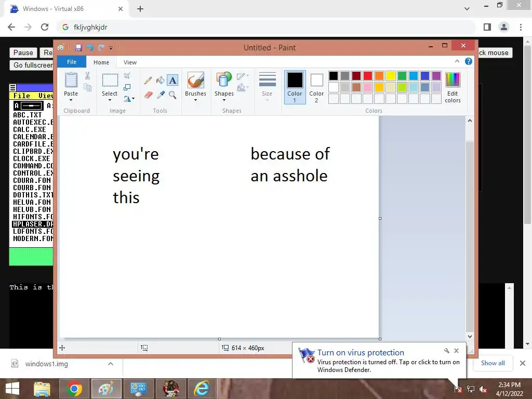Open Chrome tab search chevron

point(467,9)
